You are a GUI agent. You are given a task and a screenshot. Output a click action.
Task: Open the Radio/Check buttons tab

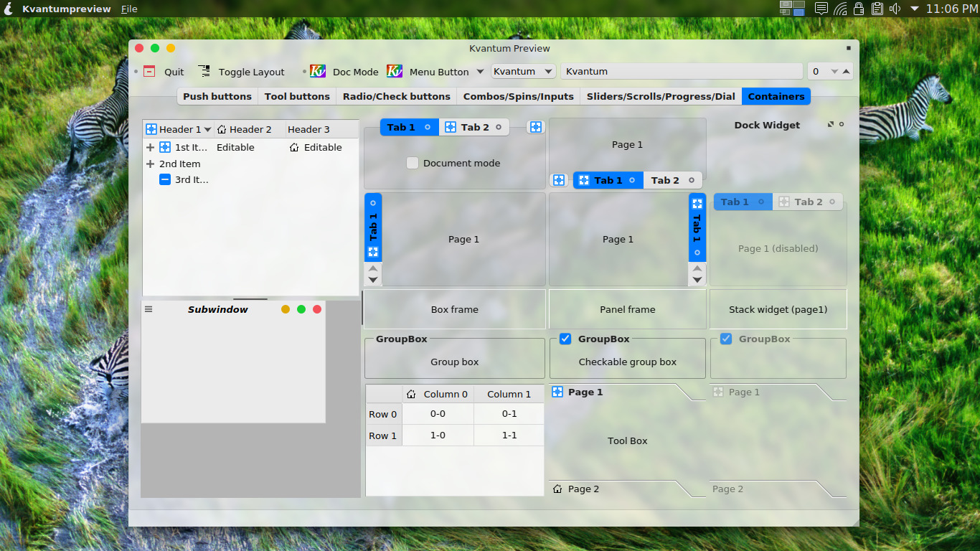[397, 96]
